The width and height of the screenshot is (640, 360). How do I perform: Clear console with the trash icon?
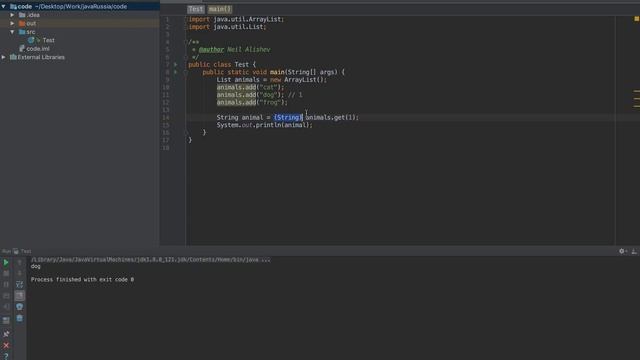[x=20, y=318]
